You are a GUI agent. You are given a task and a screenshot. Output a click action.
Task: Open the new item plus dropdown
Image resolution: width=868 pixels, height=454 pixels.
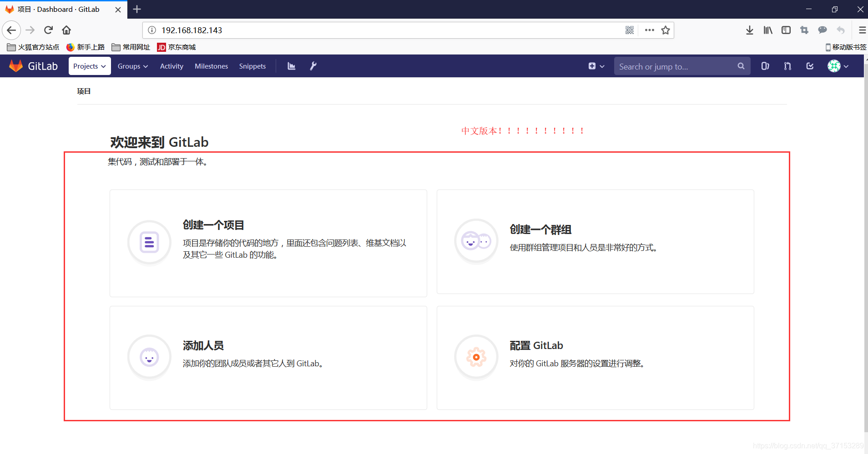click(x=596, y=66)
